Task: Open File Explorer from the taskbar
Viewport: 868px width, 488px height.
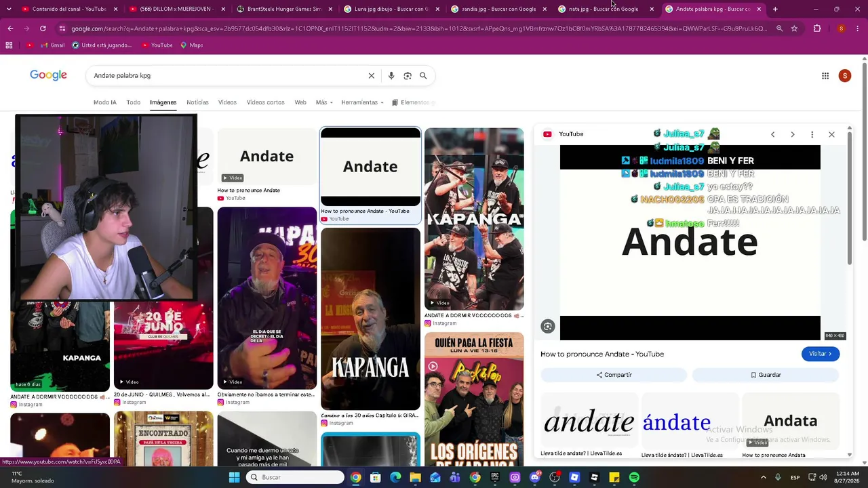Action: pos(415,477)
